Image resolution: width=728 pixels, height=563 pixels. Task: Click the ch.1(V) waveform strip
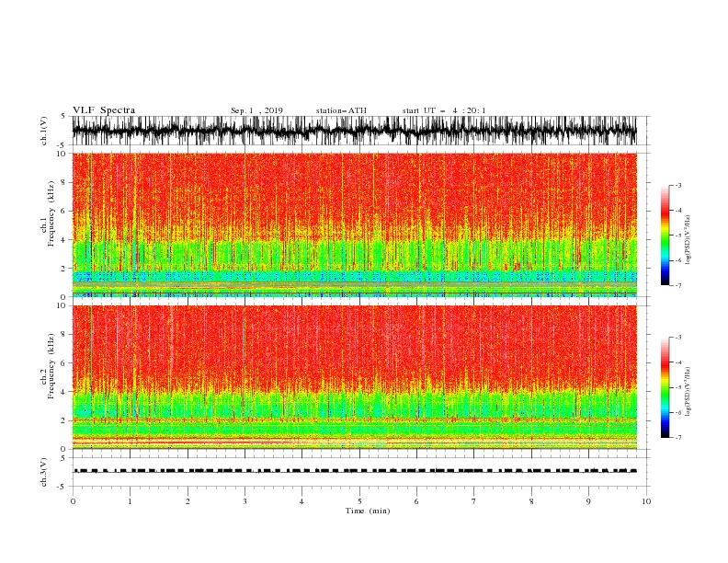coord(355,131)
